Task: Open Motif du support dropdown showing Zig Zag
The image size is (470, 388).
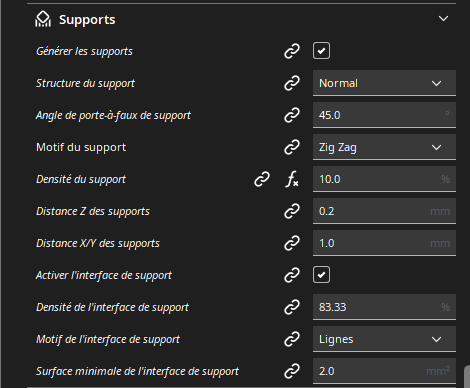Action: pos(384,147)
